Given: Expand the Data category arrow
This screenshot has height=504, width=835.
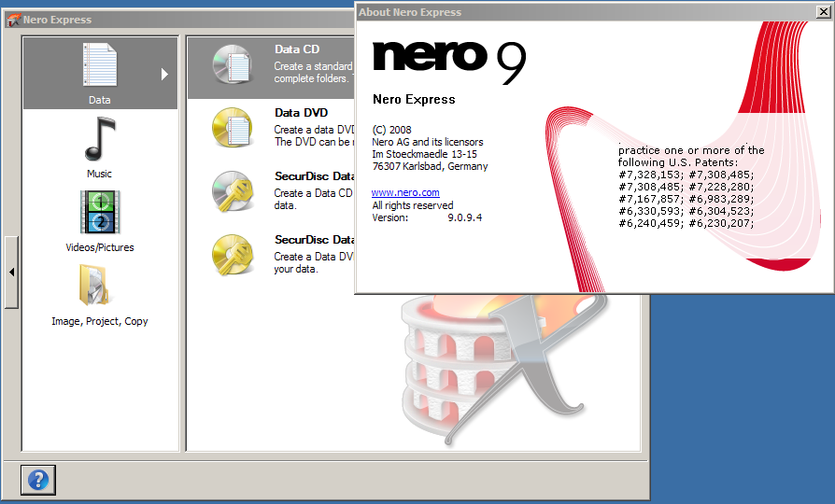Looking at the screenshot, I should (x=164, y=74).
